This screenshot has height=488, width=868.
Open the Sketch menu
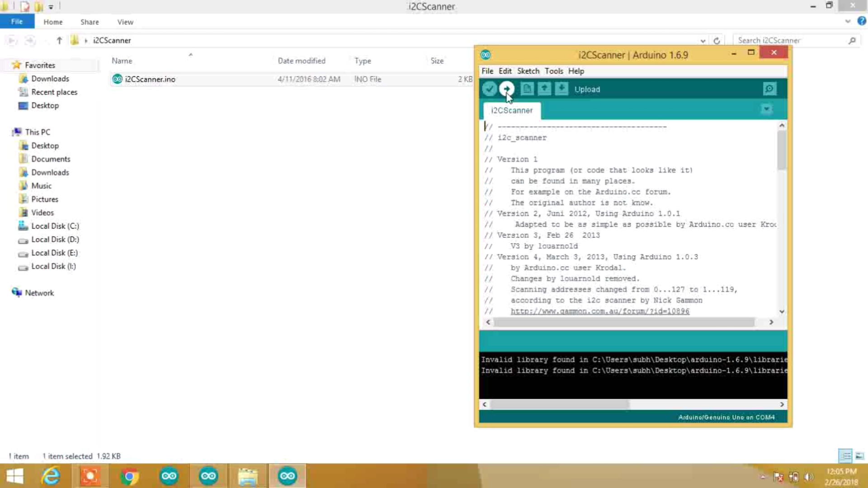[528, 70]
